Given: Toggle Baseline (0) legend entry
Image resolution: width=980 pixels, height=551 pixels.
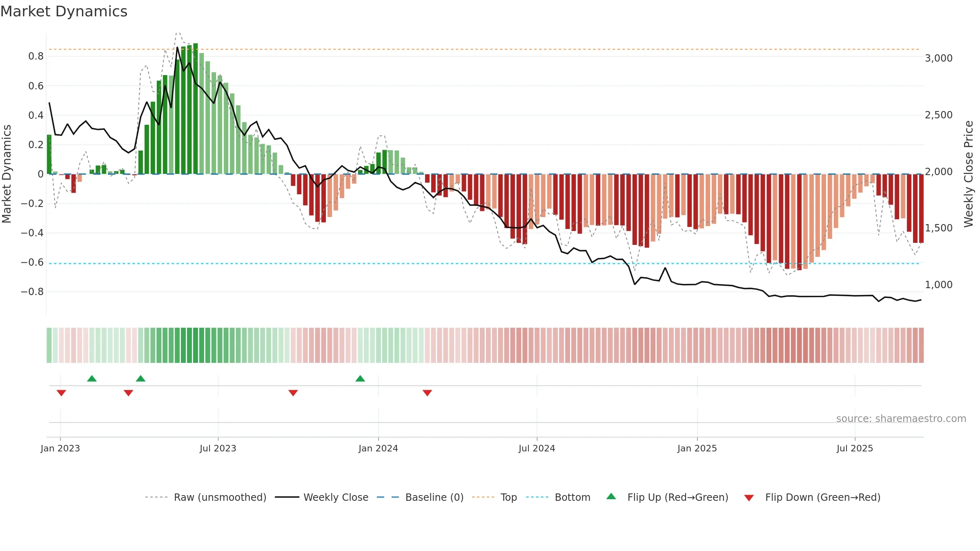Looking at the screenshot, I should tap(420, 497).
